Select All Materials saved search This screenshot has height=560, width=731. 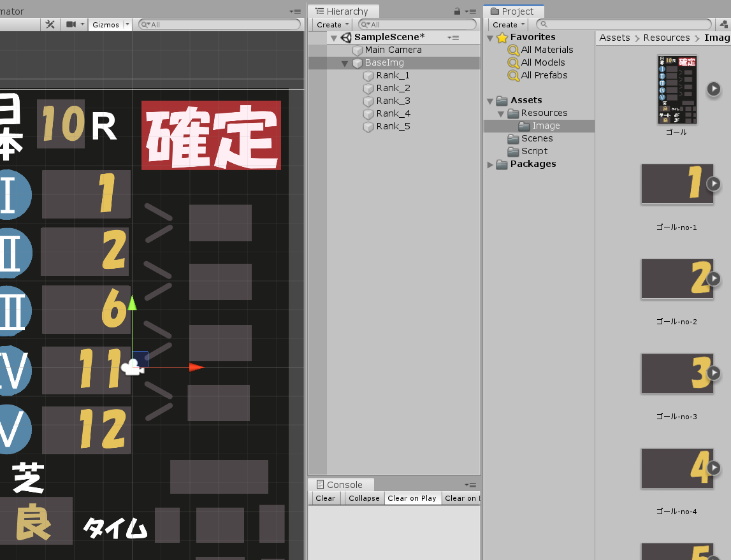point(547,50)
